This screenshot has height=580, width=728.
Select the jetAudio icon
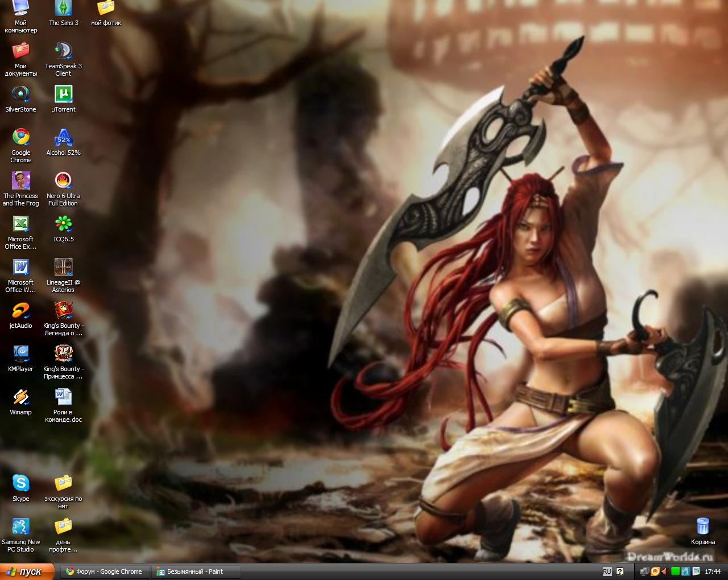(21, 311)
